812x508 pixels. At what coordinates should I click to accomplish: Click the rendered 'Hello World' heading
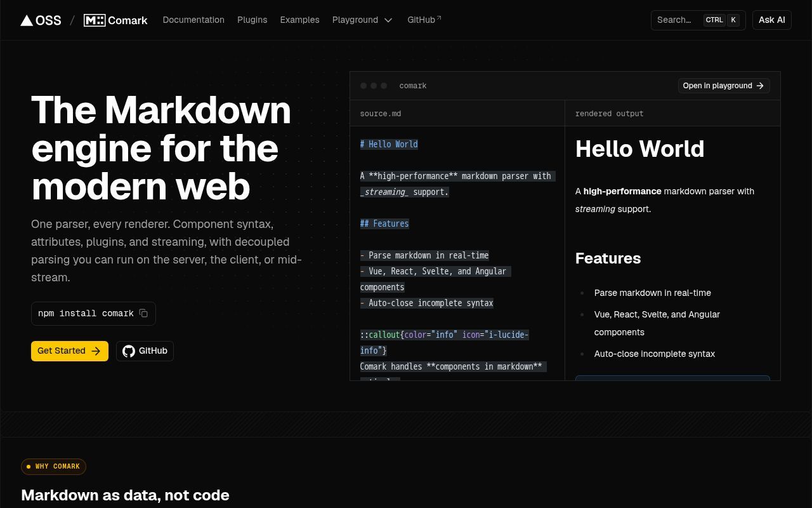click(x=639, y=149)
